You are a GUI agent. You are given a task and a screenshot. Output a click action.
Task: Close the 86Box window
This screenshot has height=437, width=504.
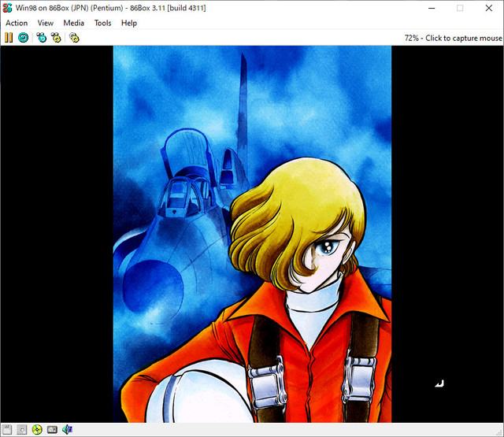[489, 8]
